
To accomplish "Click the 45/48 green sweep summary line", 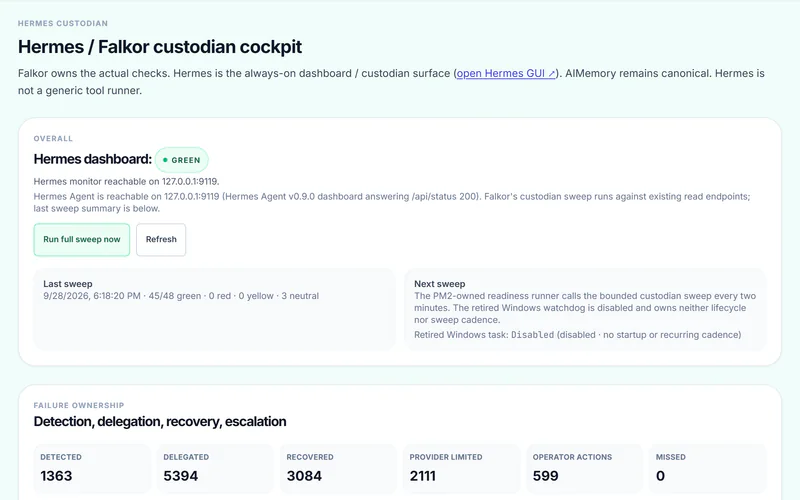I will [x=181, y=296].
